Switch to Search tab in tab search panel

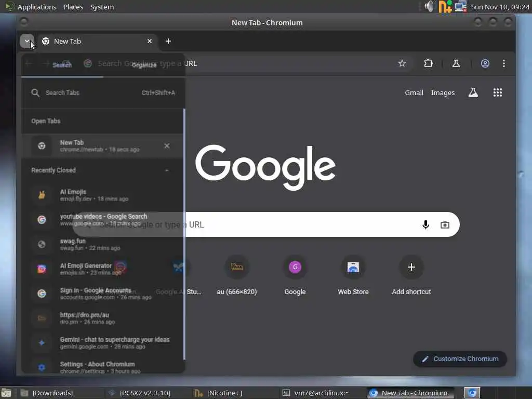(x=62, y=65)
